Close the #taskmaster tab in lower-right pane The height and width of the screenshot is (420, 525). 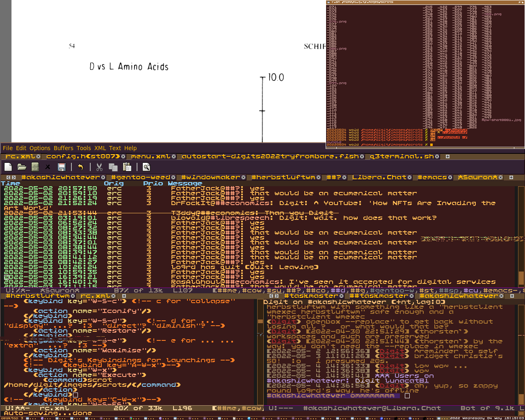tap(341, 296)
